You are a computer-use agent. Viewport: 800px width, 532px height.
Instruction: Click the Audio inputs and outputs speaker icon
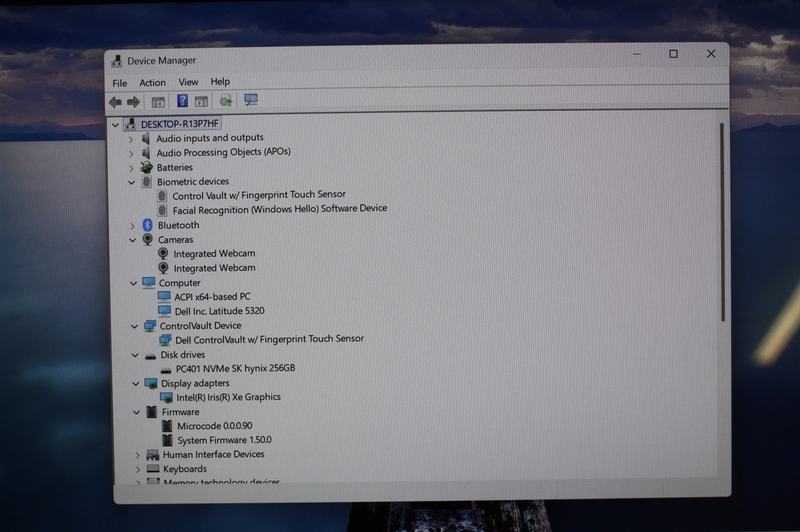pos(146,138)
